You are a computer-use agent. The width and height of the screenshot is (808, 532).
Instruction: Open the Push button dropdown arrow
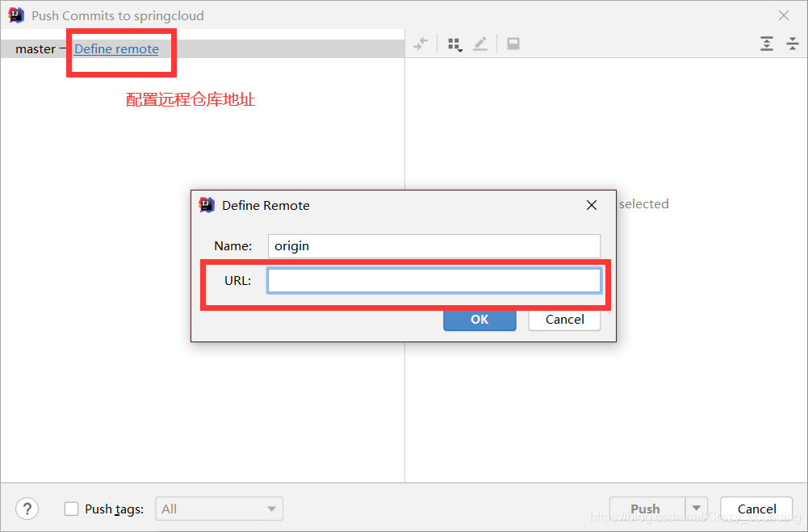click(x=697, y=509)
